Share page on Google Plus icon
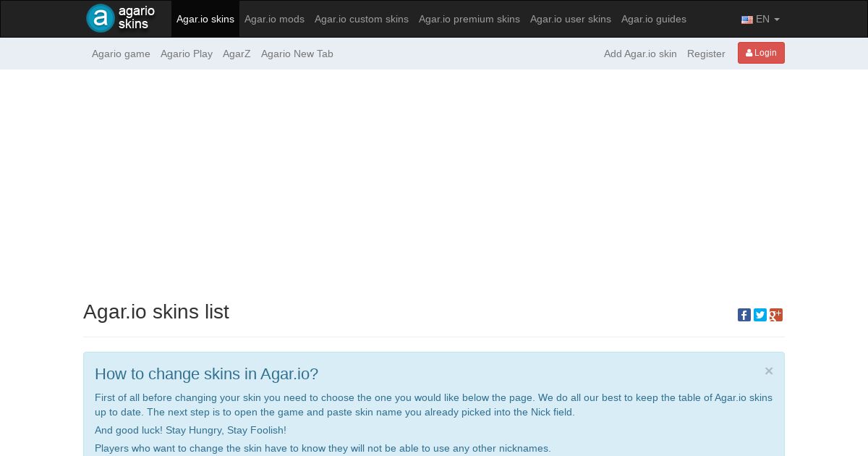This screenshot has width=868, height=456. (776, 315)
